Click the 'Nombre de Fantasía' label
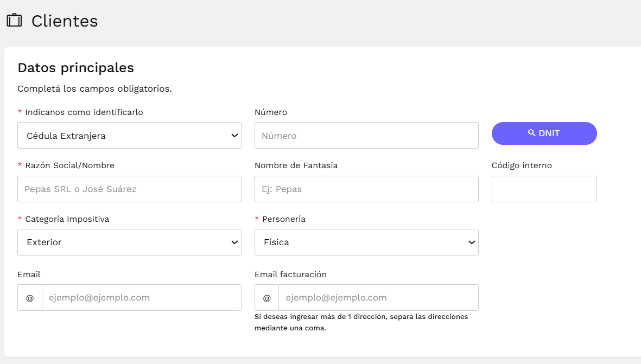This screenshot has height=364, width=641. pyautogui.click(x=296, y=165)
